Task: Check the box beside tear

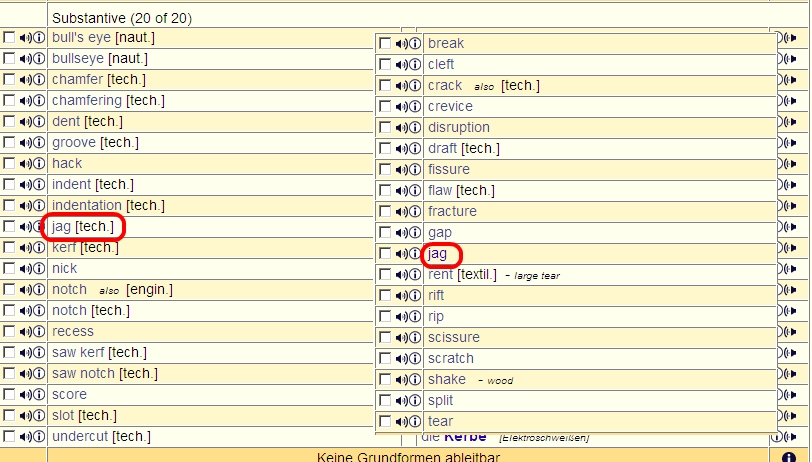Action: point(385,421)
